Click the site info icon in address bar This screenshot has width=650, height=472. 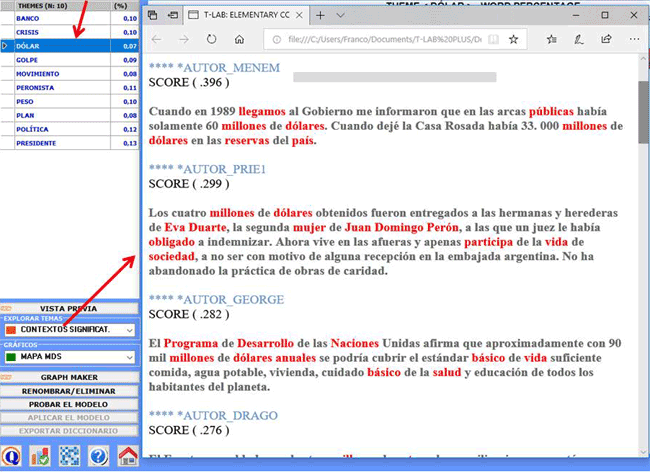[276, 39]
